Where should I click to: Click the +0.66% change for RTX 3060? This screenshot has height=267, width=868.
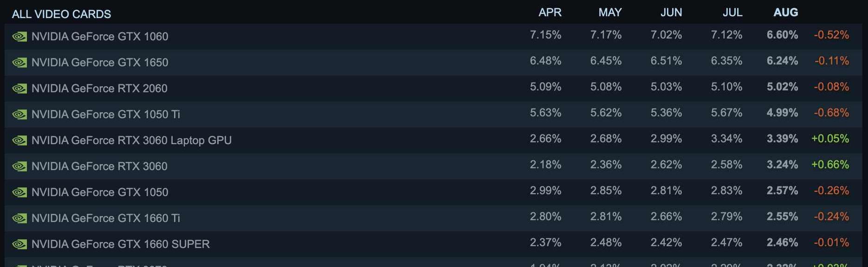830,165
